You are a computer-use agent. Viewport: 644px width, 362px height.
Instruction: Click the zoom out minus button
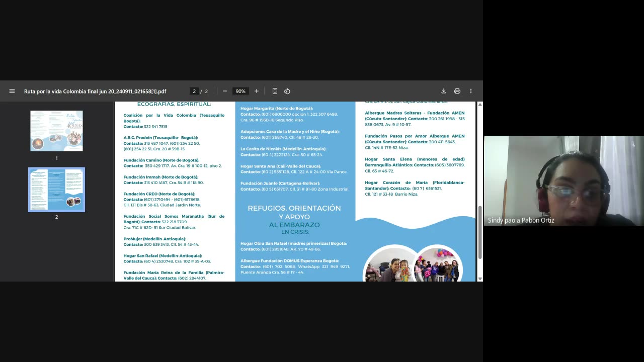pos(225,91)
